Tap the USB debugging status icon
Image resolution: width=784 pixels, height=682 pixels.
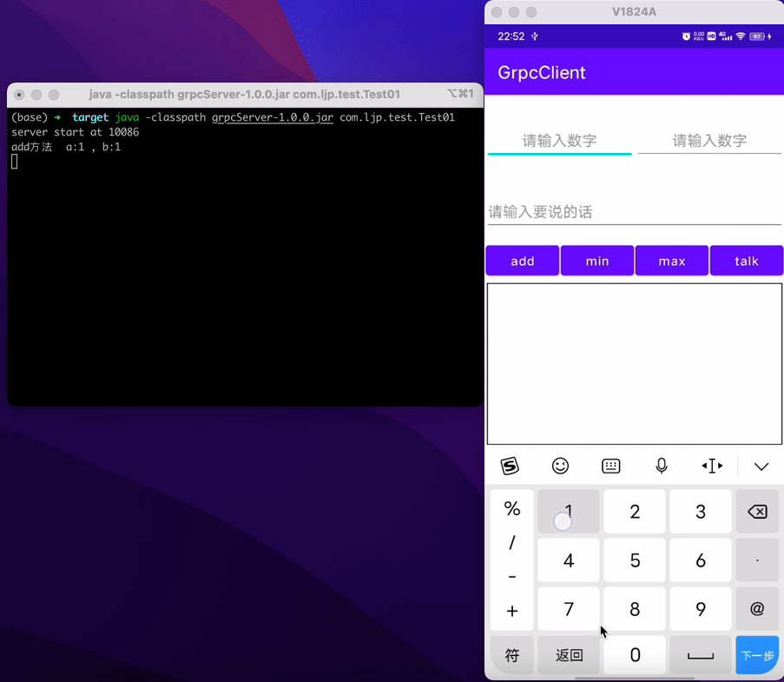(x=535, y=36)
